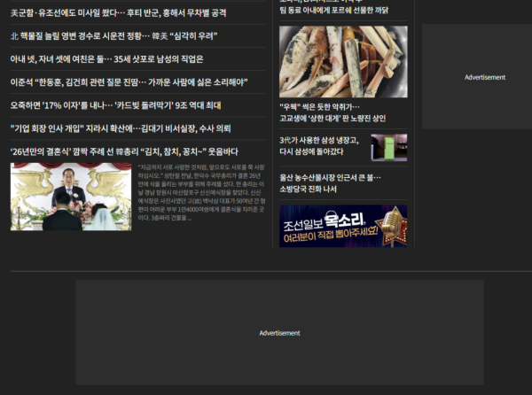Open Lee Jun-seok article about Han Dong-hoon
This screenshot has width=532, height=395.
tap(128, 82)
